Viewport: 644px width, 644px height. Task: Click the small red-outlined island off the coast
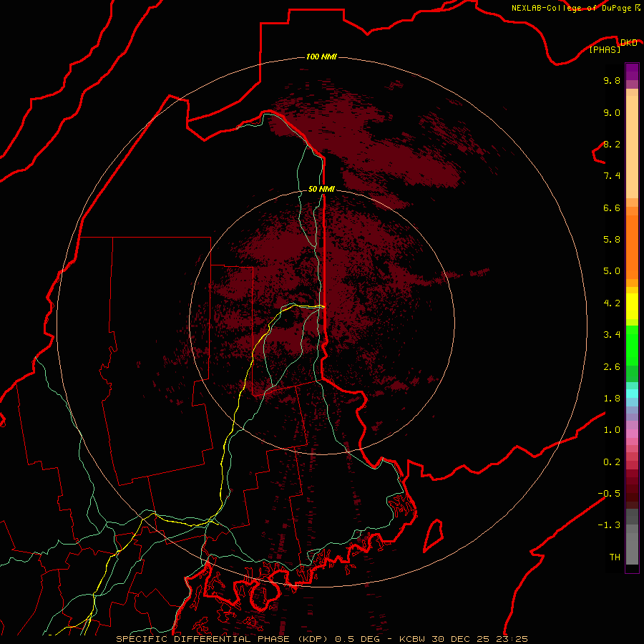coord(433,535)
